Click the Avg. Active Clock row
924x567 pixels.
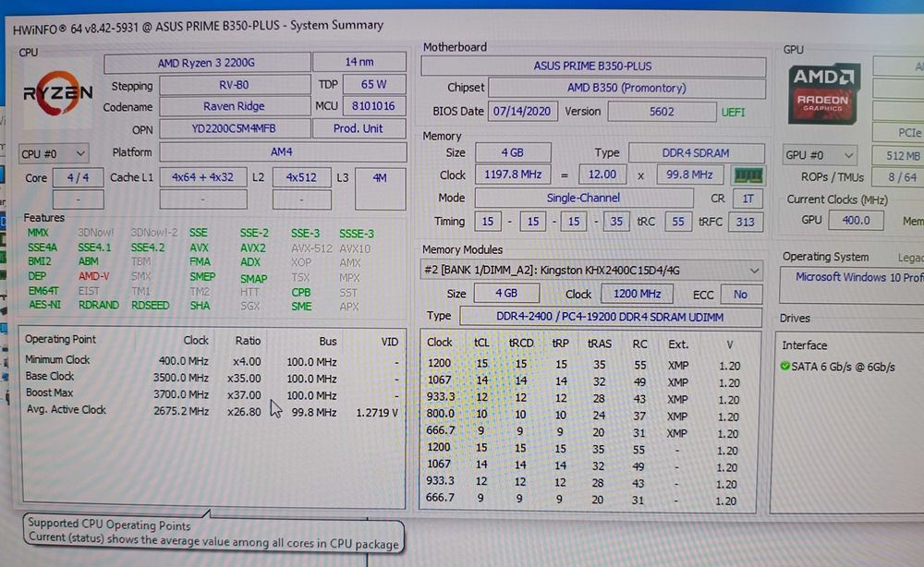tap(213, 411)
